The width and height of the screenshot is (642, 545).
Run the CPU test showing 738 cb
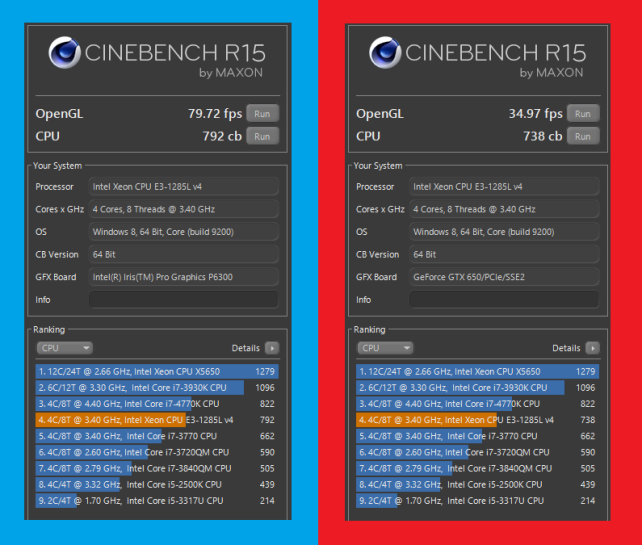pyautogui.click(x=583, y=136)
